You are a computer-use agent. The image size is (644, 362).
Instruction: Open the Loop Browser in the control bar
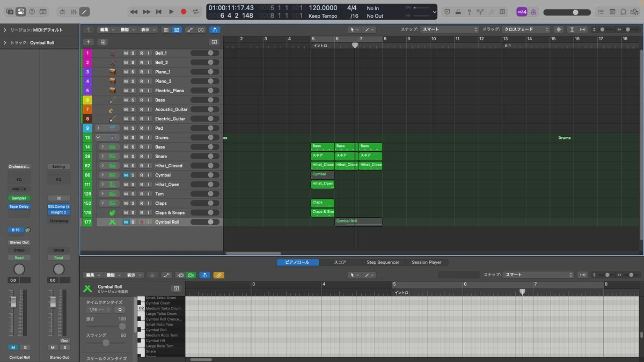624,11
